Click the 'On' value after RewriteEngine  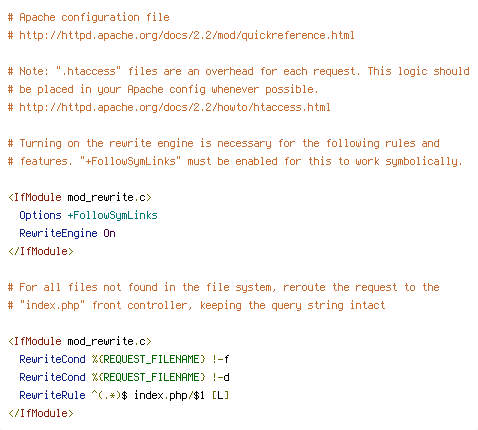tap(109, 233)
